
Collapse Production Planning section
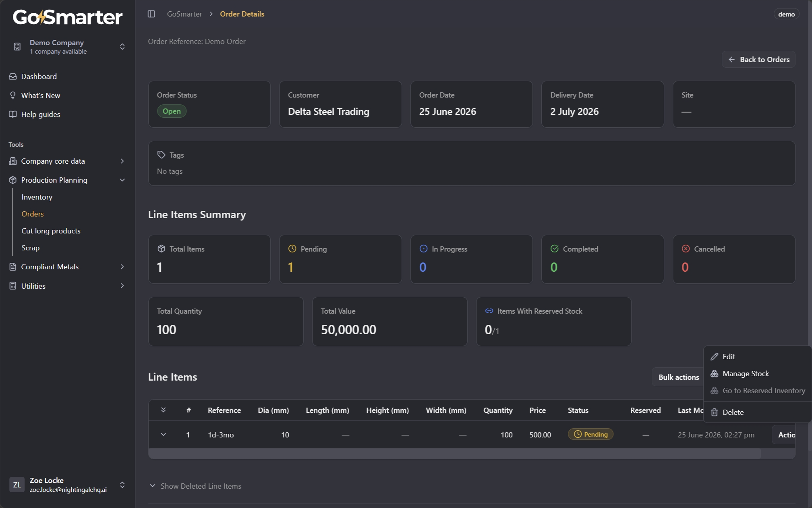[122, 180]
